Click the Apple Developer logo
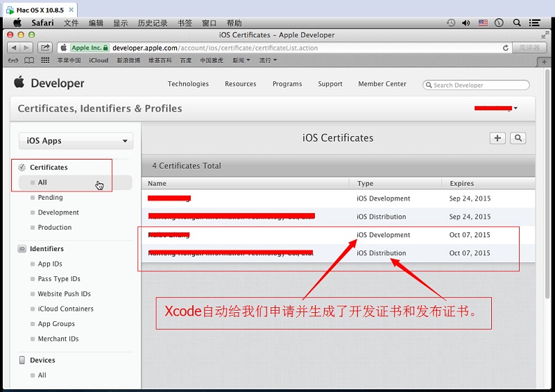The width and height of the screenshot is (555, 392). (x=49, y=83)
